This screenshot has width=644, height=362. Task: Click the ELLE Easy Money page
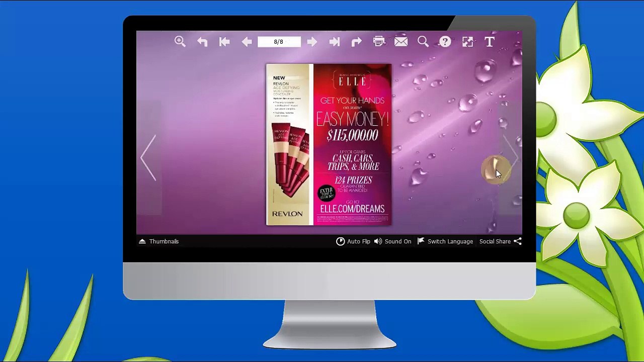coord(352,144)
